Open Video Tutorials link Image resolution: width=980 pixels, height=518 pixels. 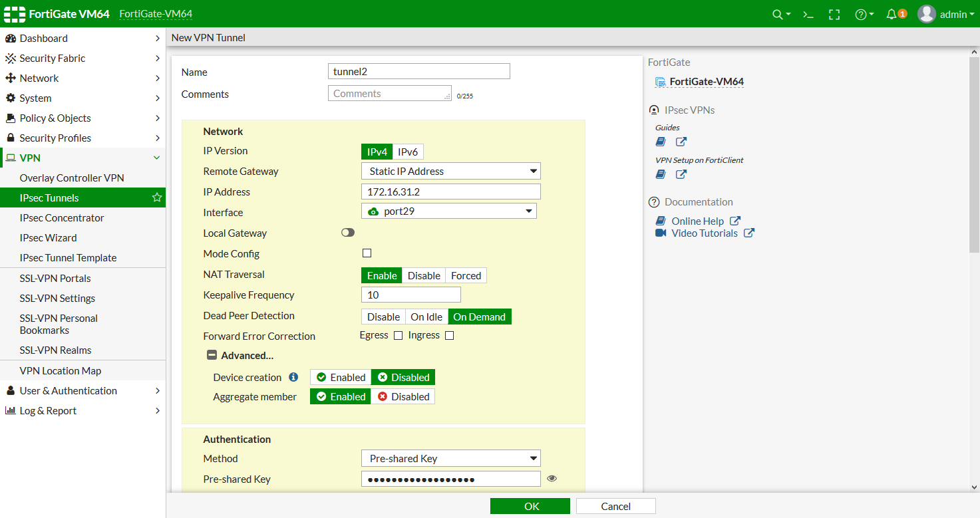[x=705, y=233]
